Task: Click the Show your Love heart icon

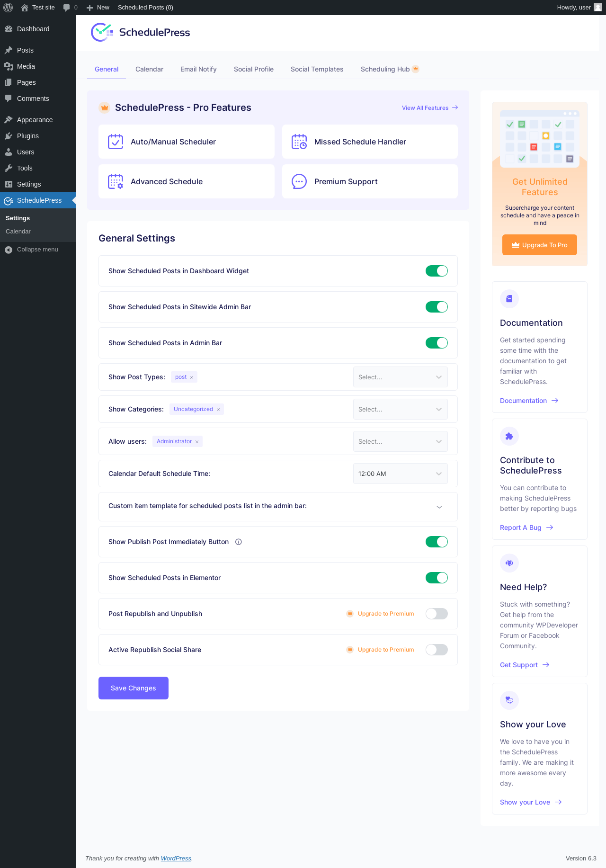Action: click(x=509, y=700)
